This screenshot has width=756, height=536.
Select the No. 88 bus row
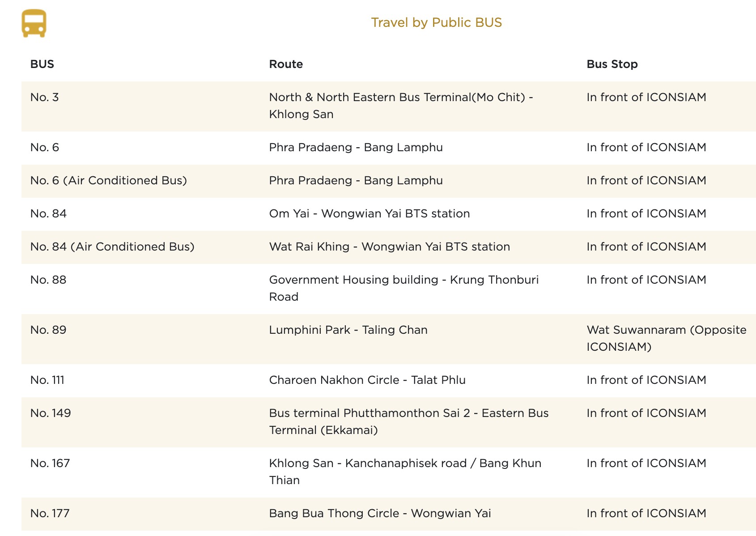[48, 280]
